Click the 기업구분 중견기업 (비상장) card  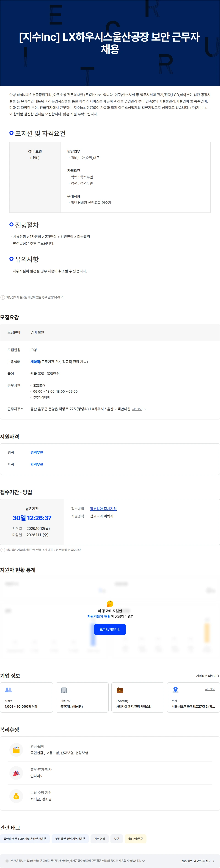[82, 697]
